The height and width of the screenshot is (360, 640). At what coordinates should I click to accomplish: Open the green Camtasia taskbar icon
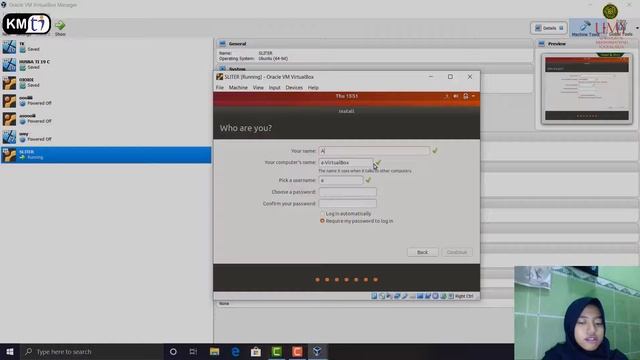277,351
